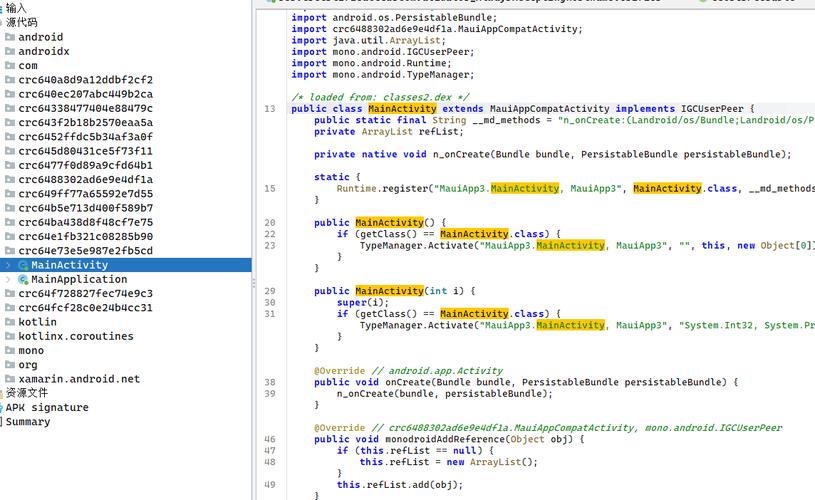Click the MainApplication class icon
815x500 pixels.
23,280
